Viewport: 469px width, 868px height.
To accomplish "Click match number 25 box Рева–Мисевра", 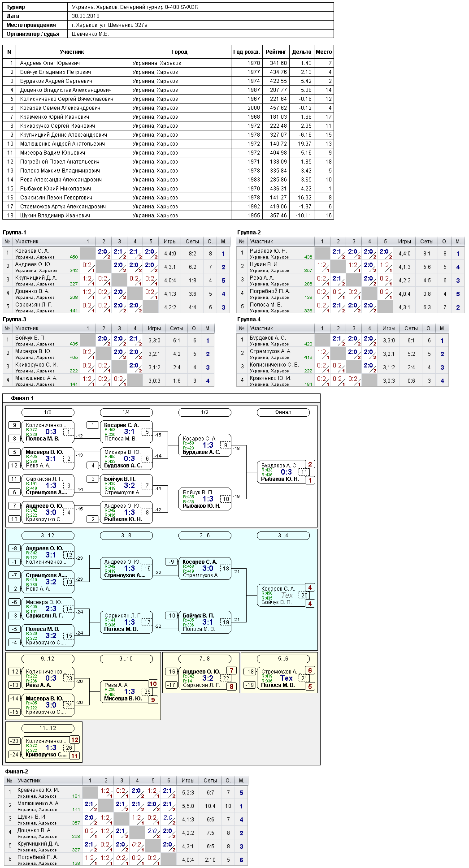I will 147,691.
